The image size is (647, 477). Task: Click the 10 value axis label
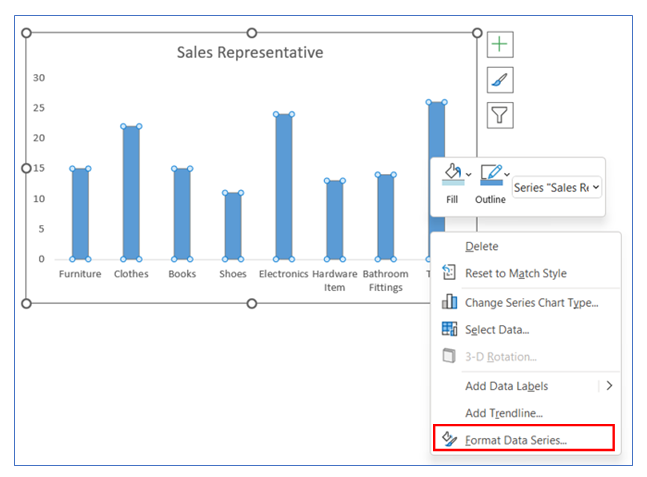[39, 198]
